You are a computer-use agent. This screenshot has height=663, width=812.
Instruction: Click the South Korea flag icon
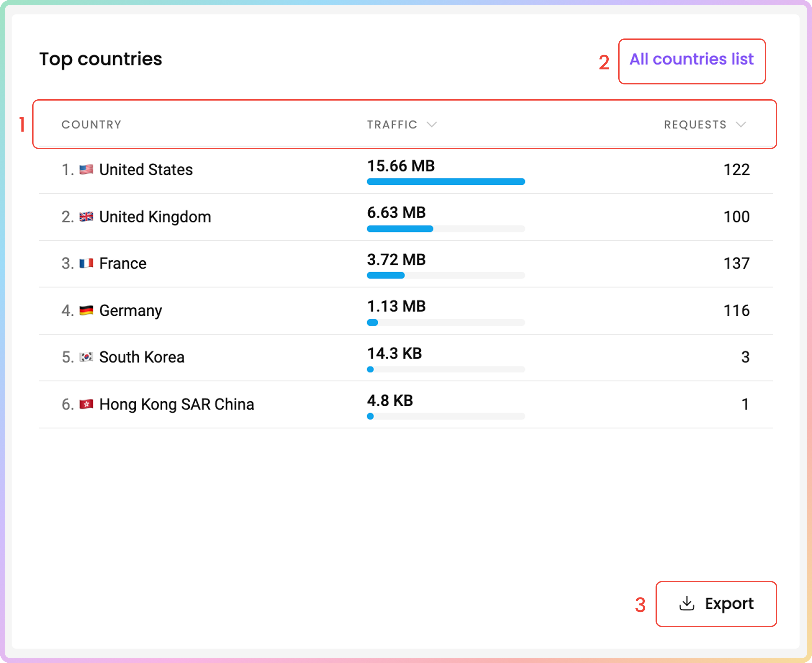(86, 358)
